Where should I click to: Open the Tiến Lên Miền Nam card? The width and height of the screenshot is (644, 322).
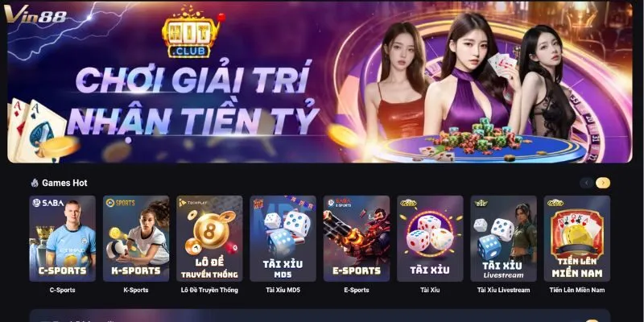coord(577,238)
